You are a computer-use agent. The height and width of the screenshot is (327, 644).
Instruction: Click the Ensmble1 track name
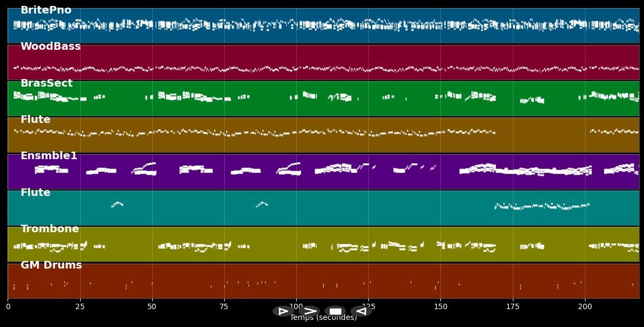[x=49, y=156]
